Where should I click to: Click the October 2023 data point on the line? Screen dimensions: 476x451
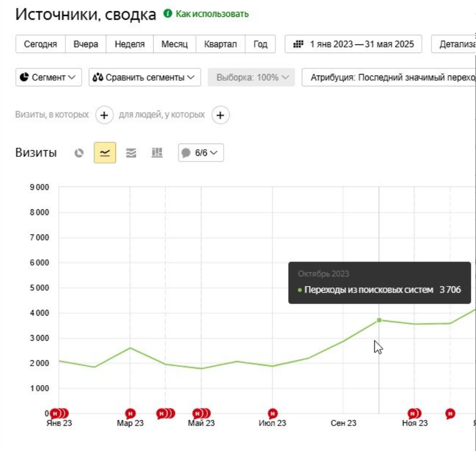click(x=379, y=320)
